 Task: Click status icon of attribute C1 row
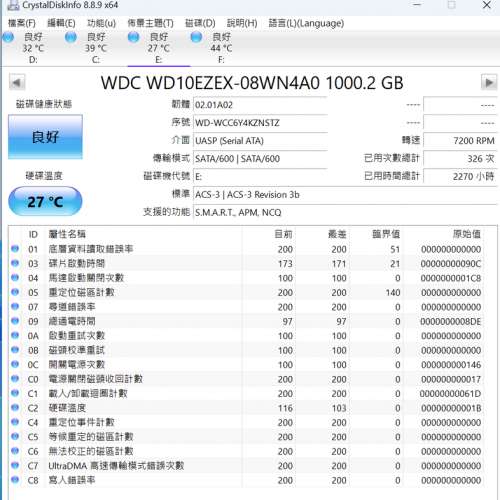(15, 393)
